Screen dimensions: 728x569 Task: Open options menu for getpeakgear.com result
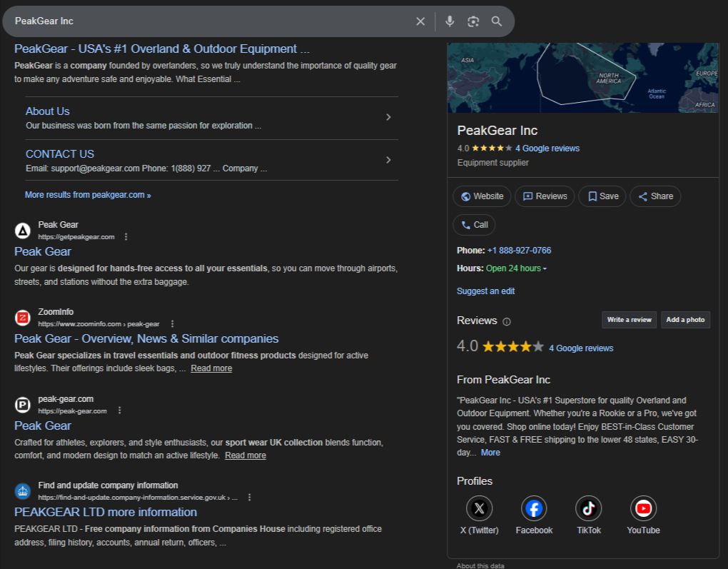126,237
